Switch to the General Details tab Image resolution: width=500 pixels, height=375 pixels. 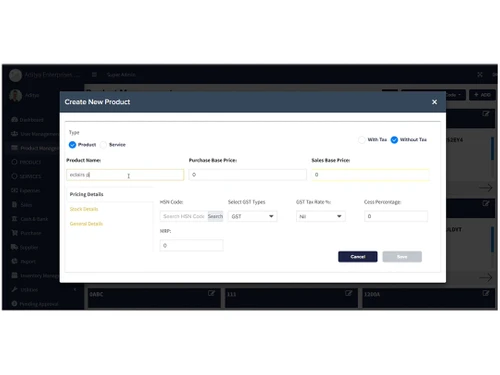(86, 224)
